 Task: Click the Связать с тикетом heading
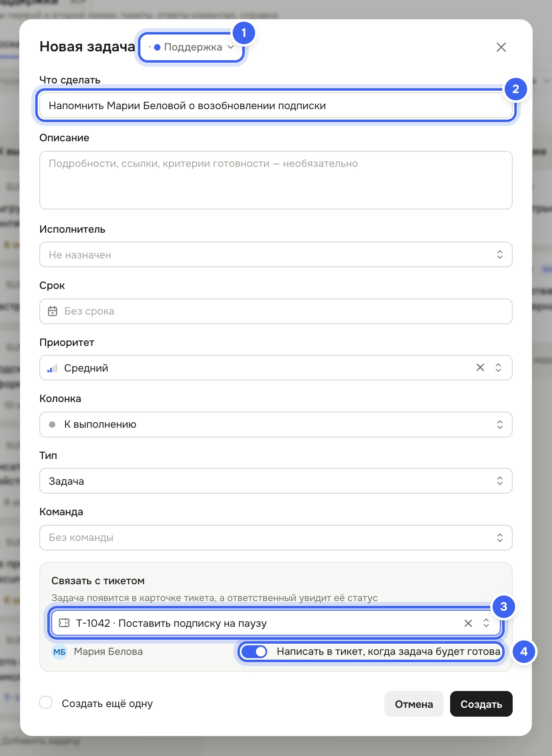(x=98, y=581)
